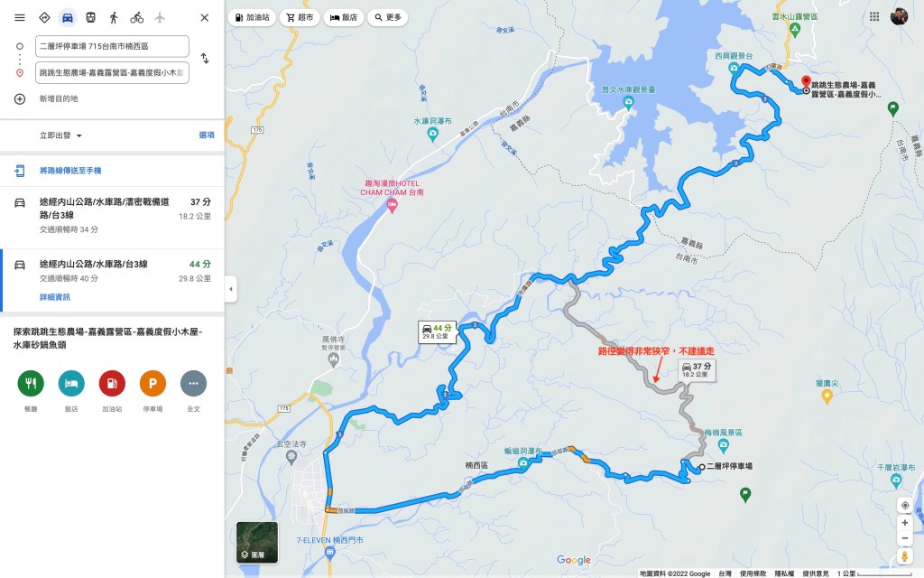This screenshot has width=924, height=578.
Task: Open the hamburger main menu
Action: coord(20,18)
